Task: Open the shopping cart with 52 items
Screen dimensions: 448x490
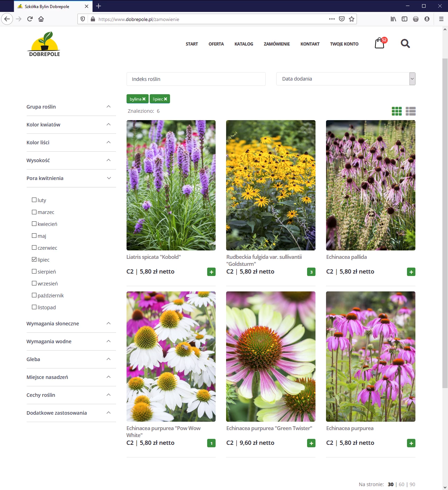Action: [380, 43]
